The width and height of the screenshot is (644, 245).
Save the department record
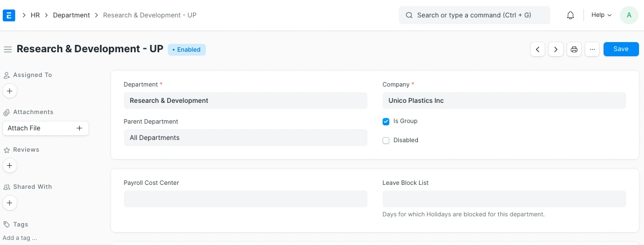[x=620, y=49]
